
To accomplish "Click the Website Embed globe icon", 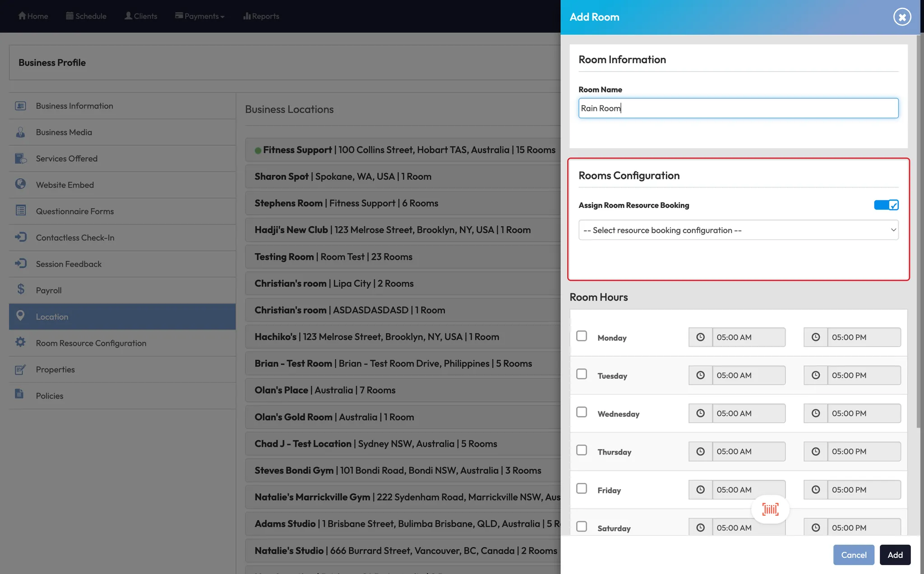I will tap(20, 184).
